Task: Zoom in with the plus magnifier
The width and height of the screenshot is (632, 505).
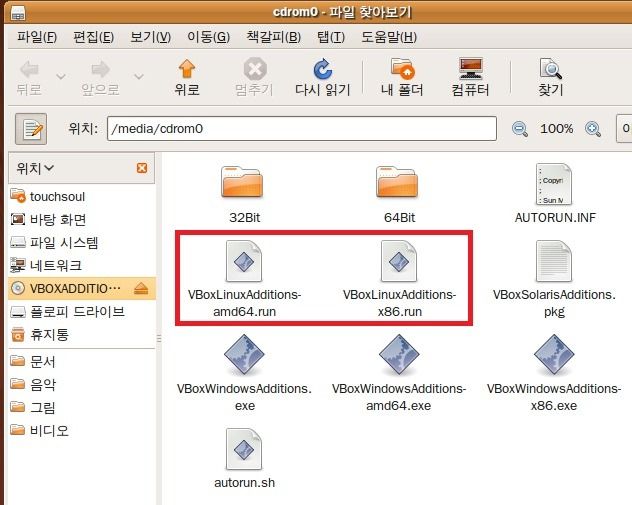Action: click(x=593, y=129)
